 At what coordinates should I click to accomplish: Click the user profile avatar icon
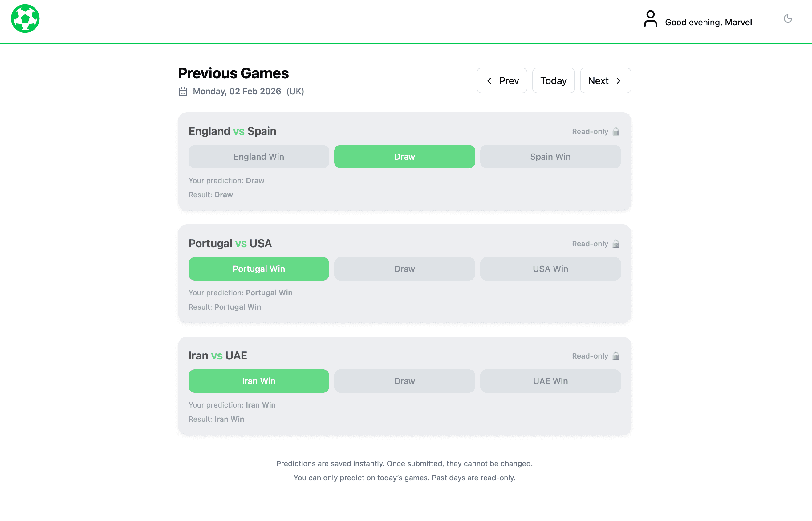(650, 18)
